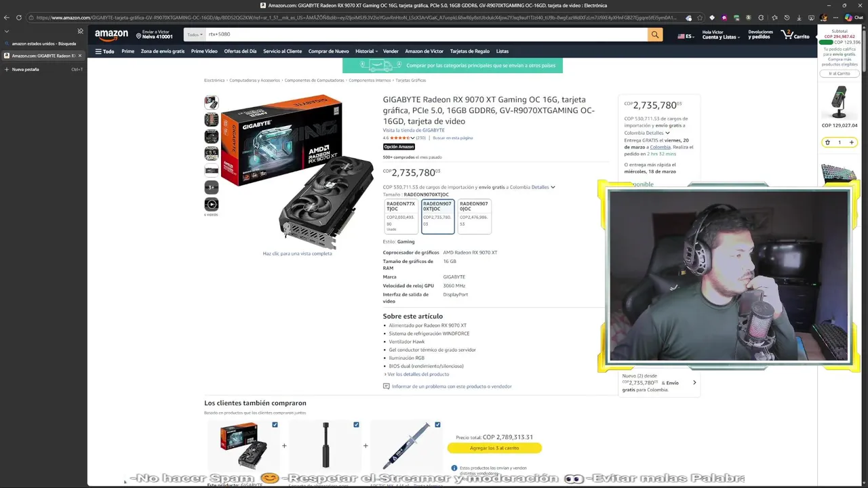Click Colombia link in delivery info
Viewport: 868px width, 488px height.
point(660,147)
